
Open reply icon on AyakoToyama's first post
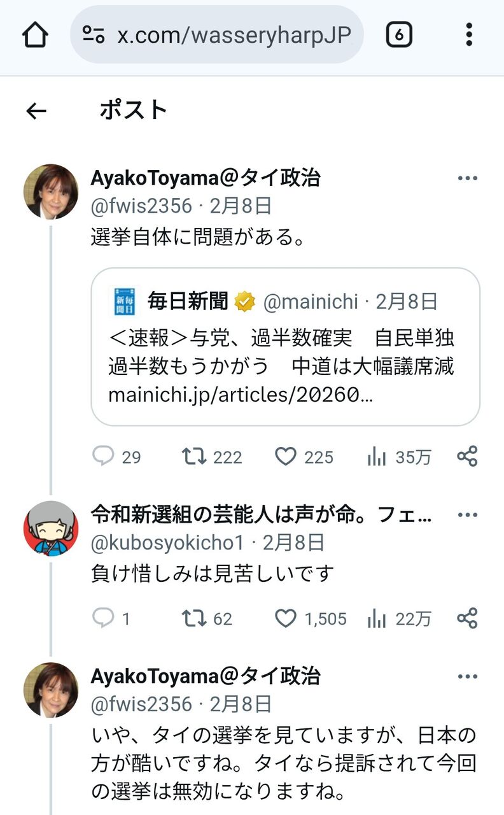[x=102, y=457]
